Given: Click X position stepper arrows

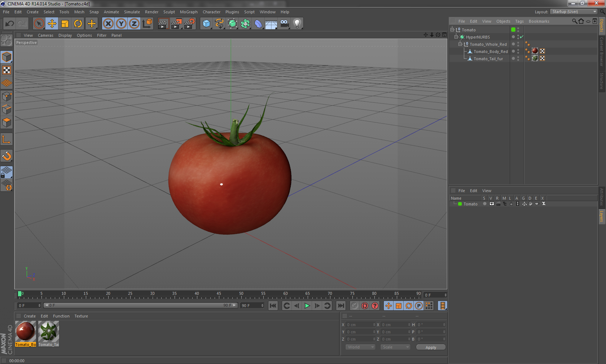Looking at the screenshot, I should (x=374, y=325).
